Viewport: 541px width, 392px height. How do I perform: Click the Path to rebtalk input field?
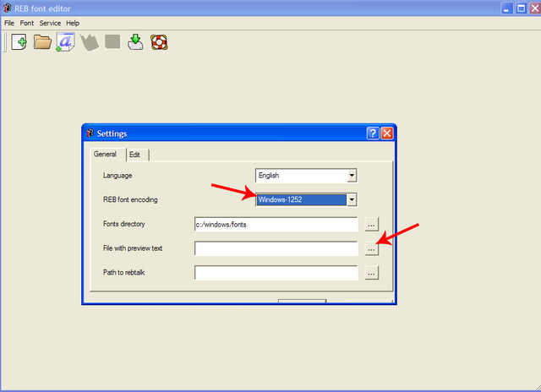[276, 273]
